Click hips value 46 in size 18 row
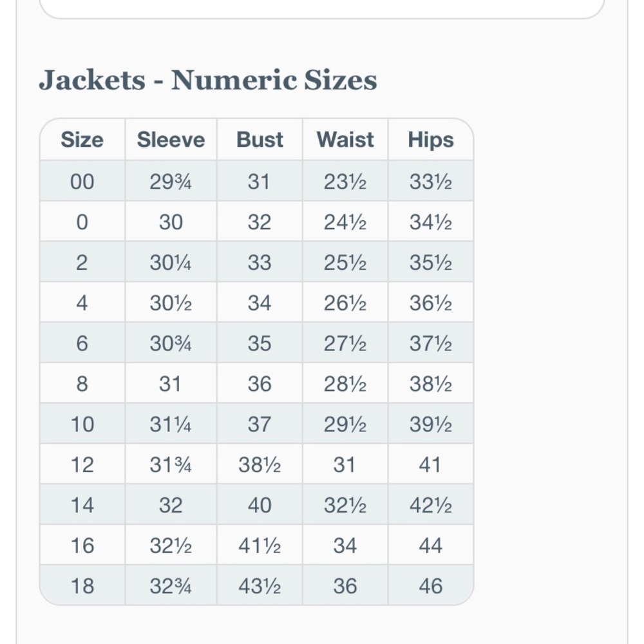 coord(430,586)
